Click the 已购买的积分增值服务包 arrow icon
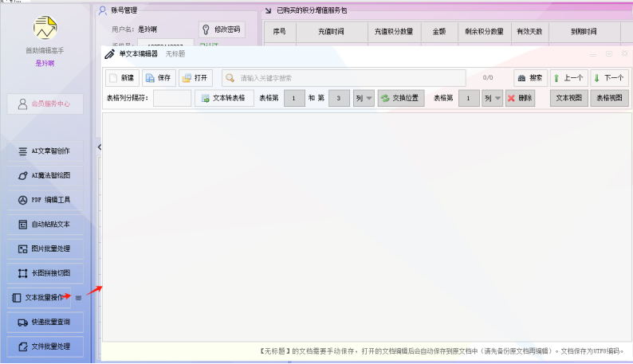633x364 pixels. click(x=268, y=10)
